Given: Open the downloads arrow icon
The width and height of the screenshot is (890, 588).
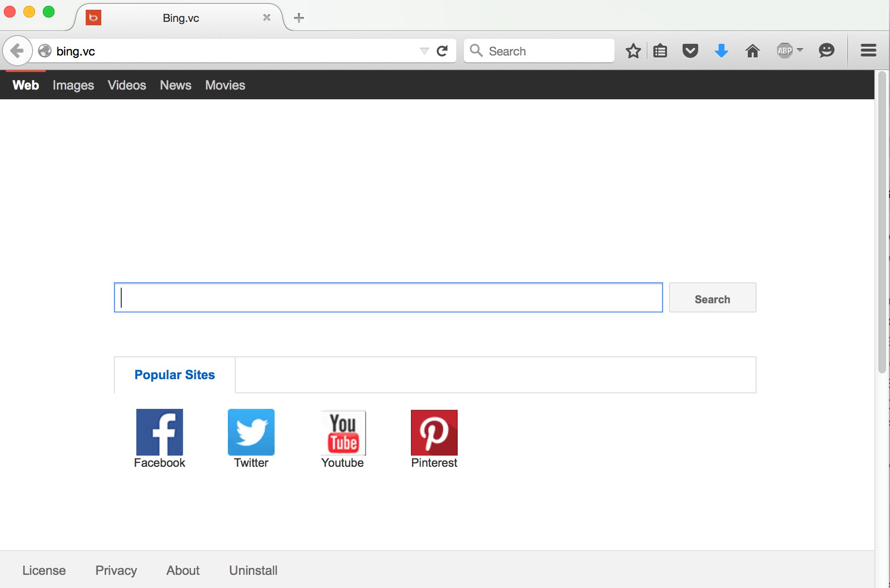Looking at the screenshot, I should pos(721,51).
